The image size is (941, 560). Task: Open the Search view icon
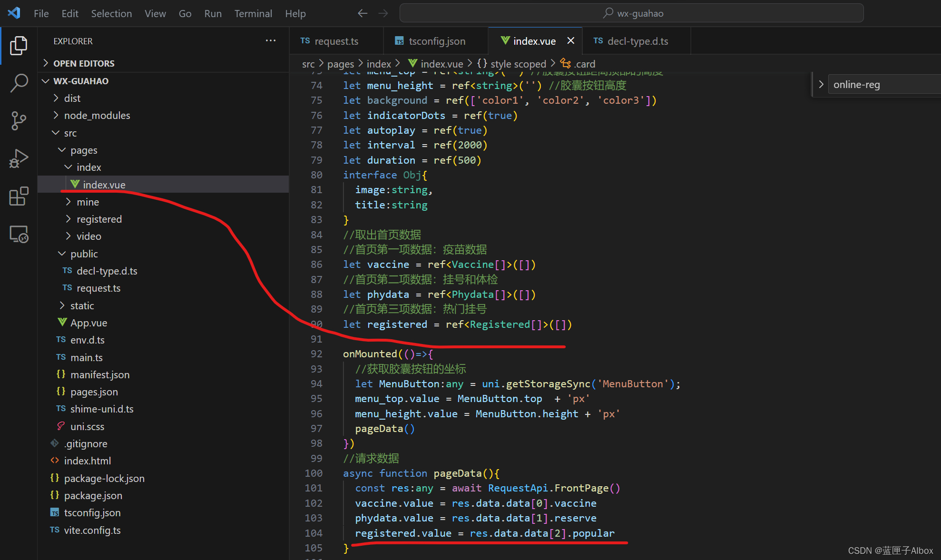pyautogui.click(x=19, y=83)
